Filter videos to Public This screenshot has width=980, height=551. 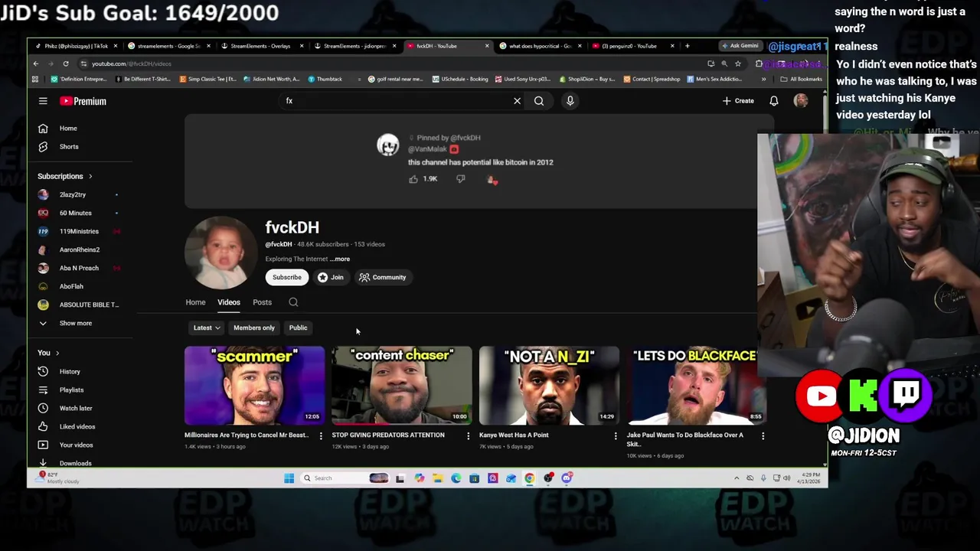pos(298,328)
